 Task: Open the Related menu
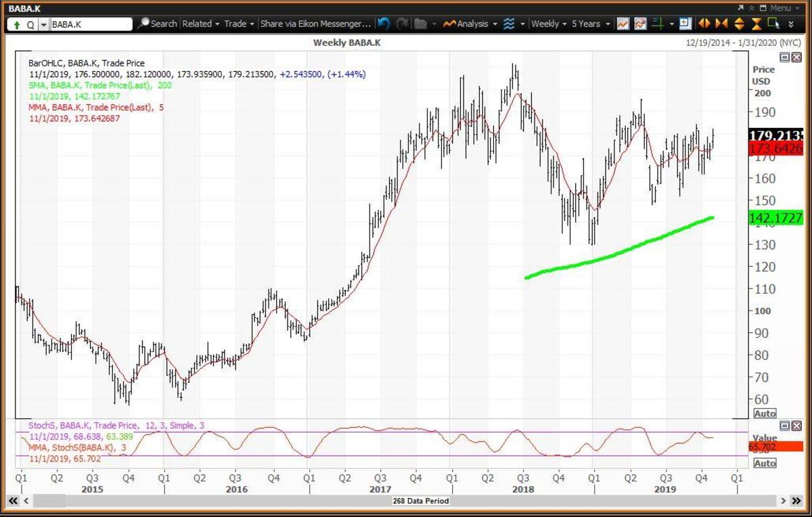coord(200,24)
